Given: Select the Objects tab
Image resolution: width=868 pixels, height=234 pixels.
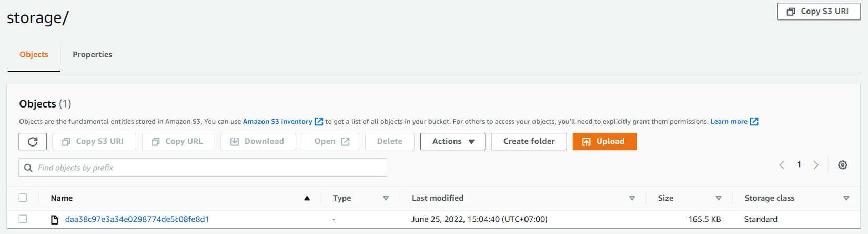Looking at the screenshot, I should (x=34, y=54).
